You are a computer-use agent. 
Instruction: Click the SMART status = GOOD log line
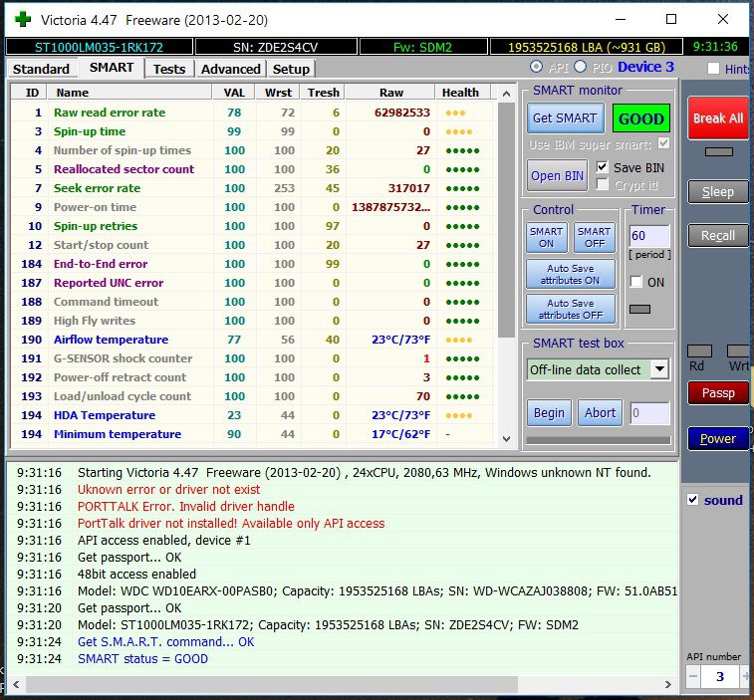142,658
